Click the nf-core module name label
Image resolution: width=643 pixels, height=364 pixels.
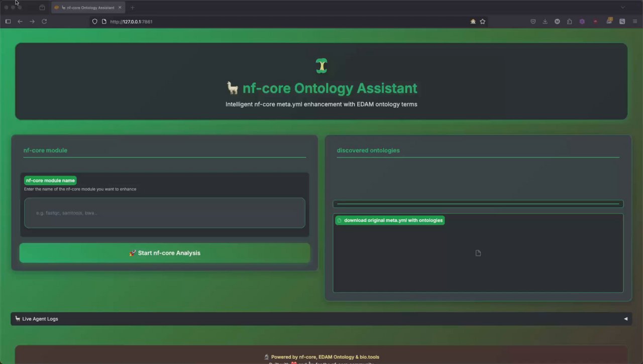click(x=50, y=180)
